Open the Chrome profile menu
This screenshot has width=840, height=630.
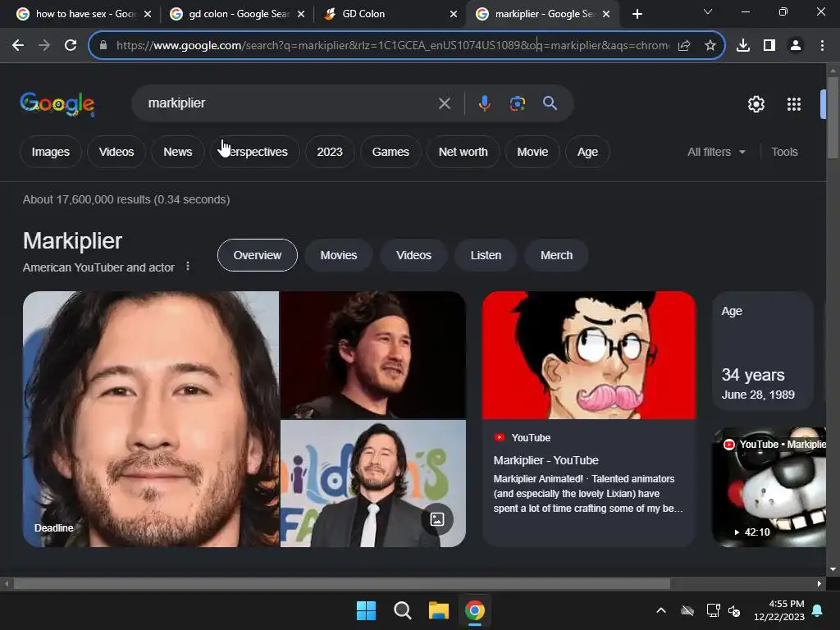(x=796, y=46)
